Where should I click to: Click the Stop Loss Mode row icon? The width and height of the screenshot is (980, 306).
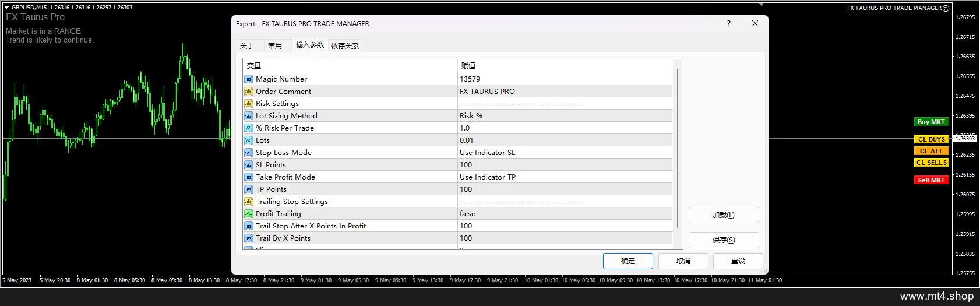pyautogui.click(x=248, y=153)
